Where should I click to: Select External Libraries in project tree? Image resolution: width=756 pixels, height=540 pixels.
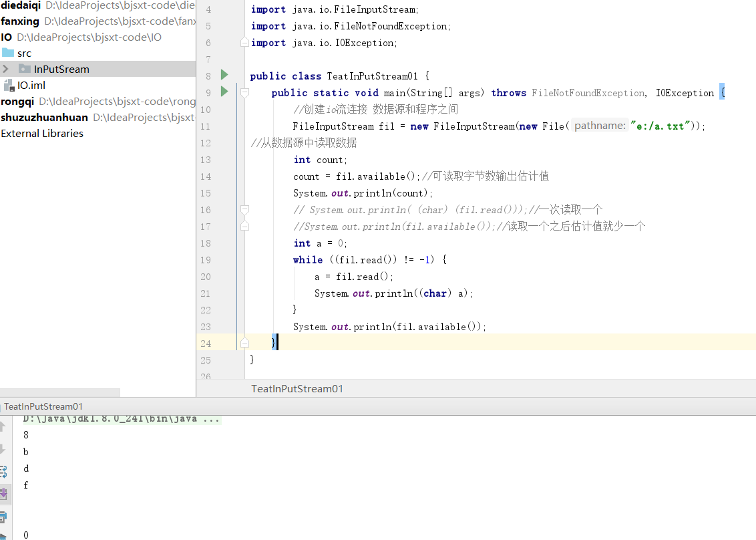click(98, 133)
